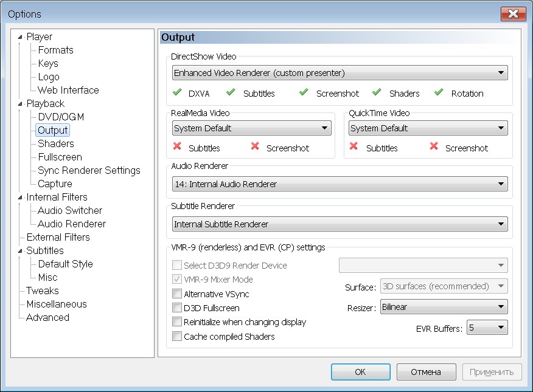Click QuickTime Subtitles red cross icon
This screenshot has height=392, width=533.
point(354,146)
